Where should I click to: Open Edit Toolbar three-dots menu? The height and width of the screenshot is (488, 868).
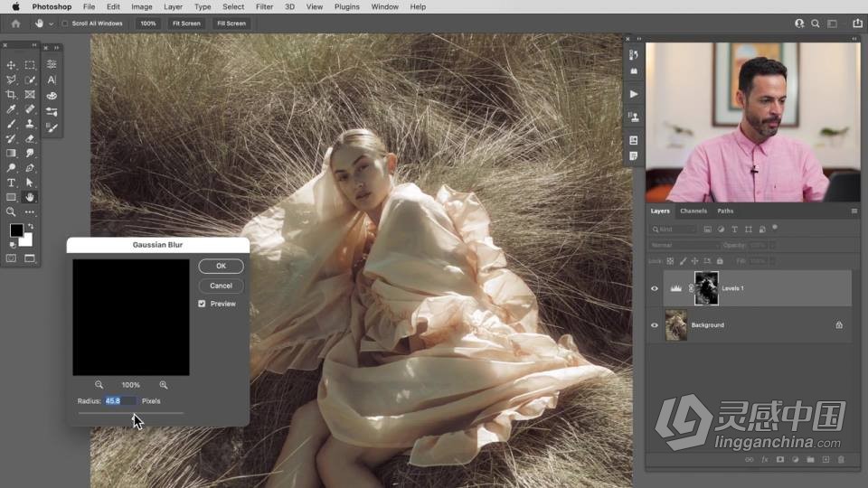point(30,211)
